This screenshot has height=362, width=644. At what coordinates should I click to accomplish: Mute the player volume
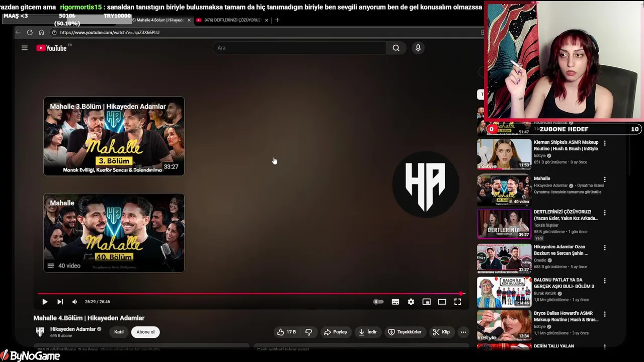coord(75,302)
